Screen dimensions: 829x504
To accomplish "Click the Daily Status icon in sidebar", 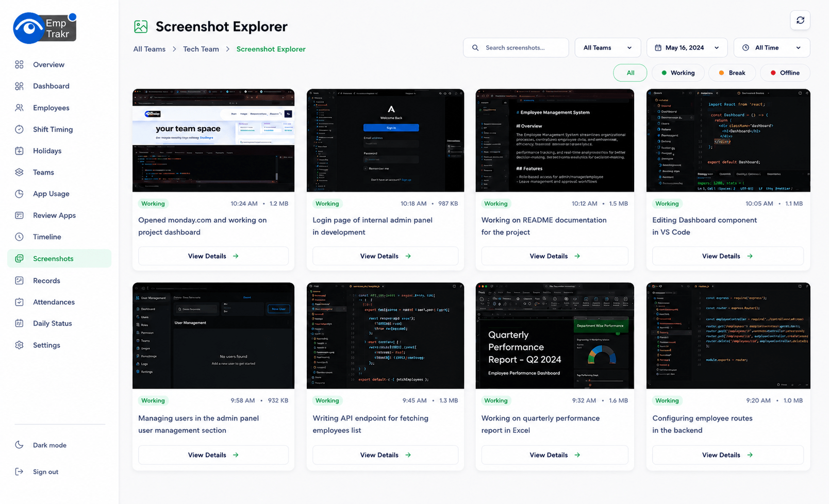I will click(x=19, y=324).
